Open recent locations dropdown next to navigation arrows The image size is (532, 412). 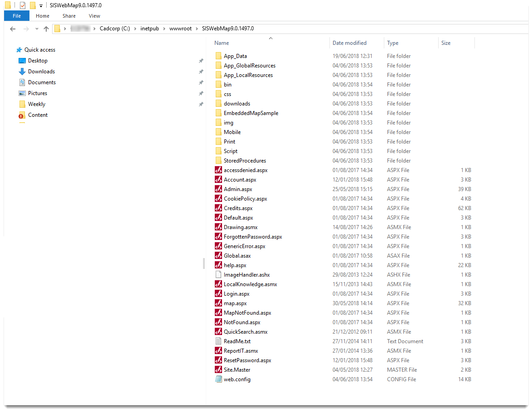pos(38,28)
